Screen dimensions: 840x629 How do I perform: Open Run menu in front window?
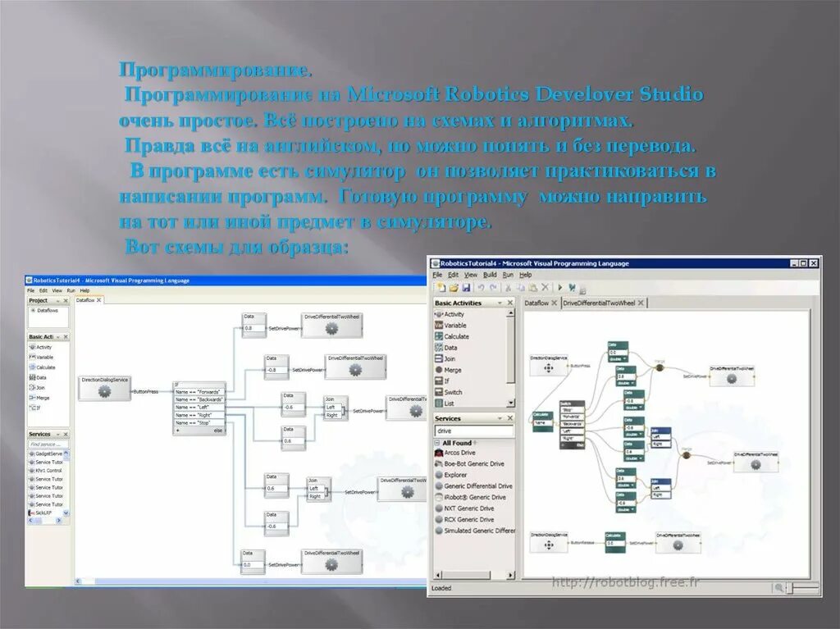507,275
